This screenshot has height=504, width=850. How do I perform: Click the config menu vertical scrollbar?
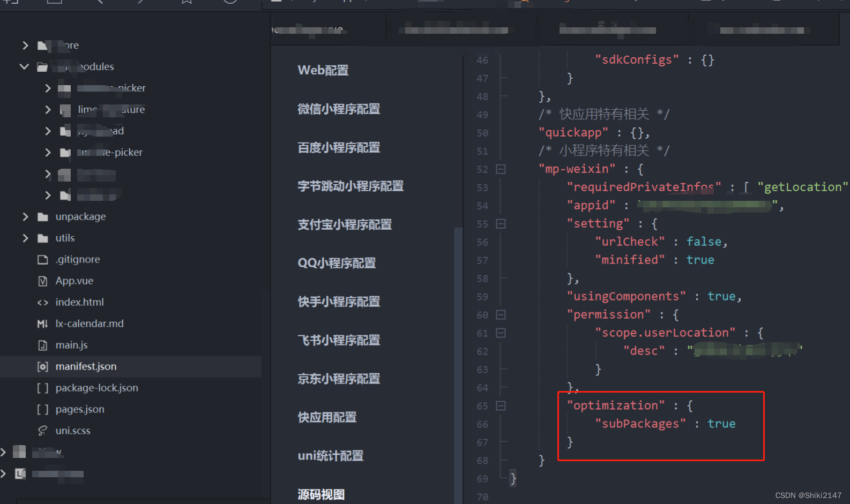458,364
